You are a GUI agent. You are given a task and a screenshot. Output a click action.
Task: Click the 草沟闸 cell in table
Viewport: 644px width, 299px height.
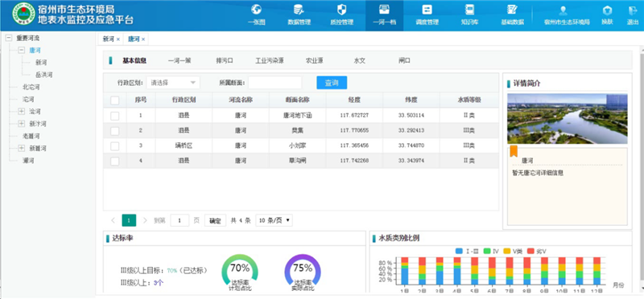(297, 161)
